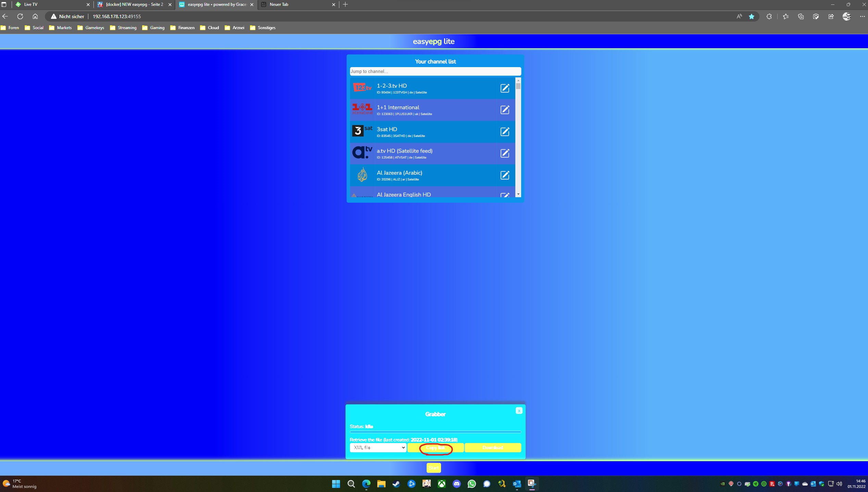Viewport: 868px width, 492px height.
Task: Open the browser profile avatar
Action: (847, 16)
